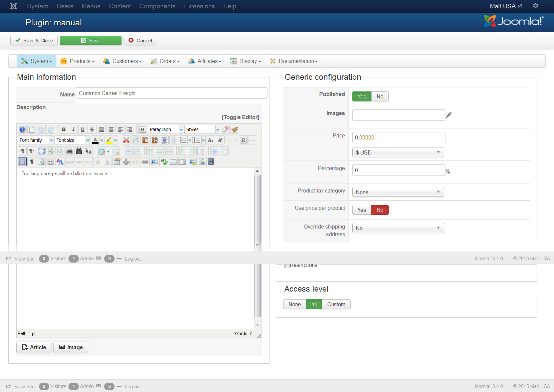The height and width of the screenshot is (392, 554).
Task: Set Use price per product to No
Action: [x=380, y=210]
